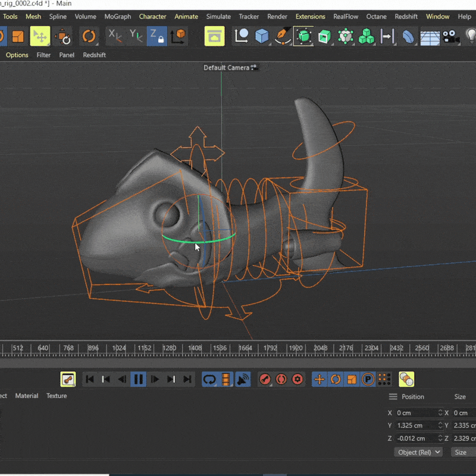Viewport: 476px width, 476px height.
Task: Open the Object (Rel) coordinate dropdown
Action: click(418, 452)
